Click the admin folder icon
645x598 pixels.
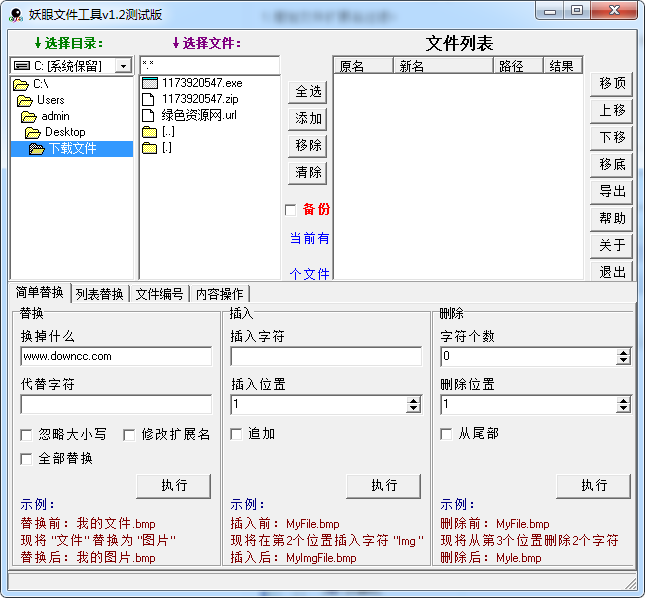(x=28, y=116)
